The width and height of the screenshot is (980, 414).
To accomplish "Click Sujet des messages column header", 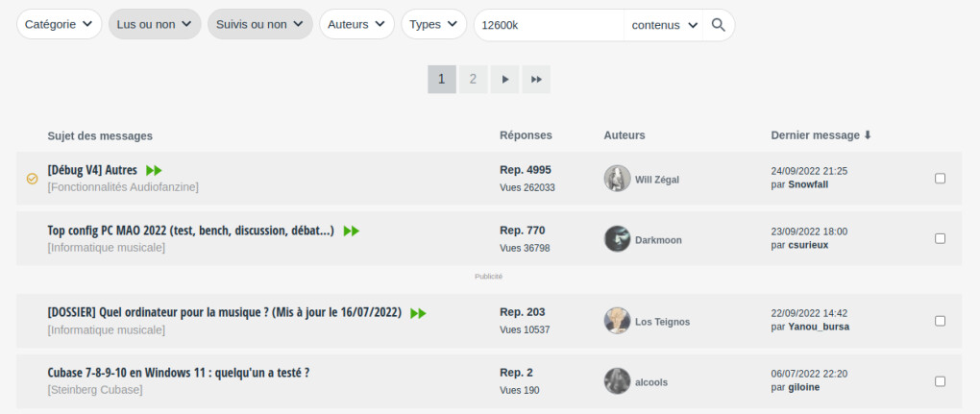I will [x=100, y=136].
